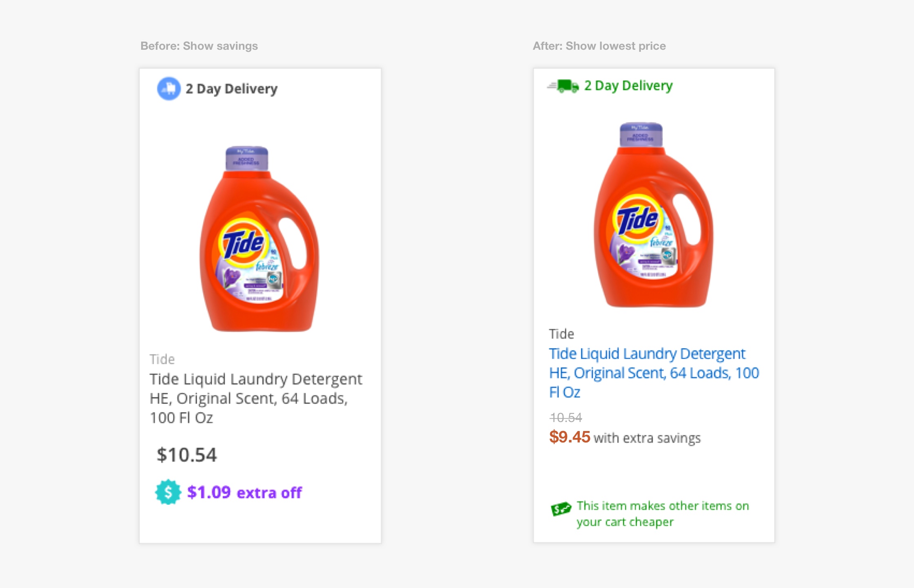Click the dark gray product title in Before card
Viewport: 914px width, 588px height.
pos(255,398)
